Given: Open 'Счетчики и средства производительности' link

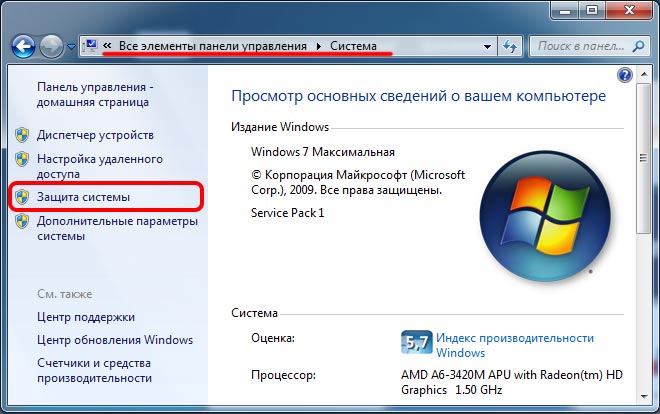Looking at the screenshot, I should tap(94, 370).
